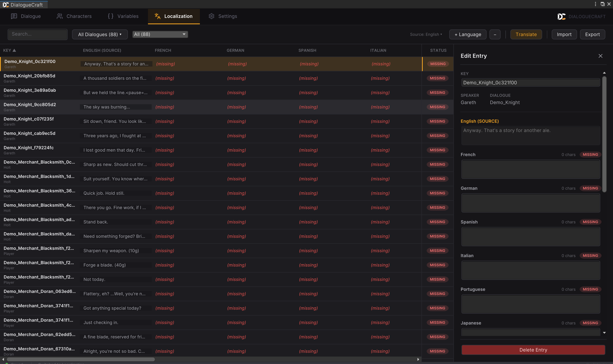Image resolution: width=613 pixels, height=364 pixels.
Task: Focus the Search field
Action: (x=38, y=34)
